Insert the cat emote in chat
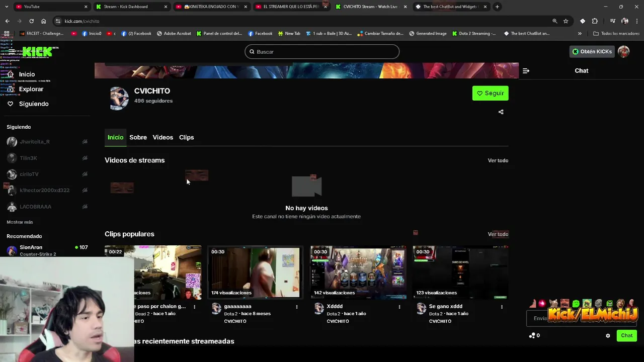 553,304
